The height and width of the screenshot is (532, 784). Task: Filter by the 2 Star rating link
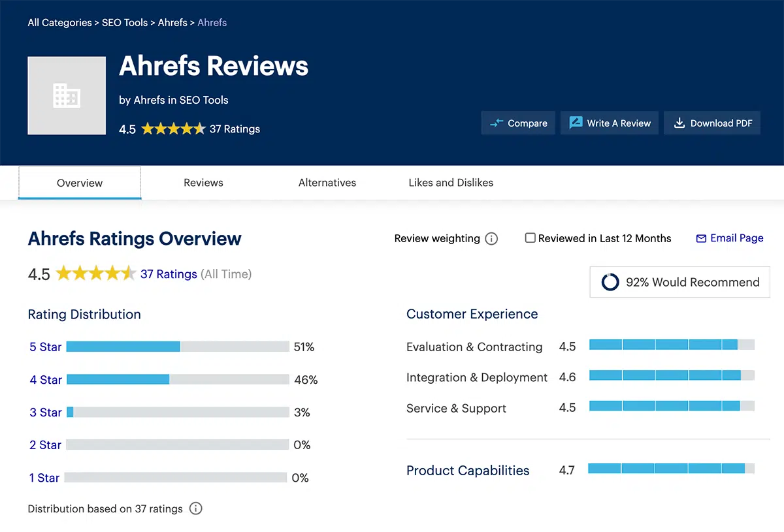coord(45,445)
